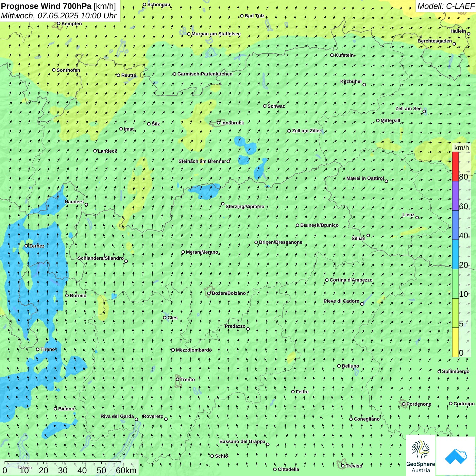
Task: Click the Steinach am Brenner label
Action: point(202,161)
